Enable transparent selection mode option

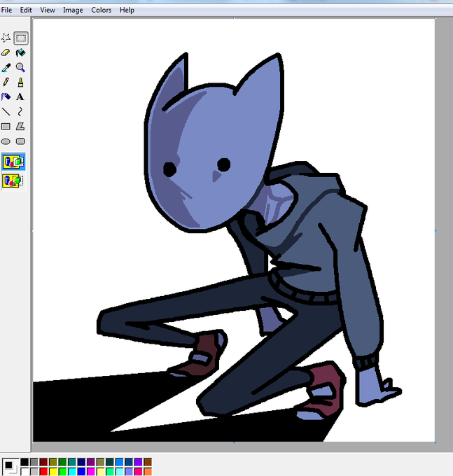pos(14,181)
